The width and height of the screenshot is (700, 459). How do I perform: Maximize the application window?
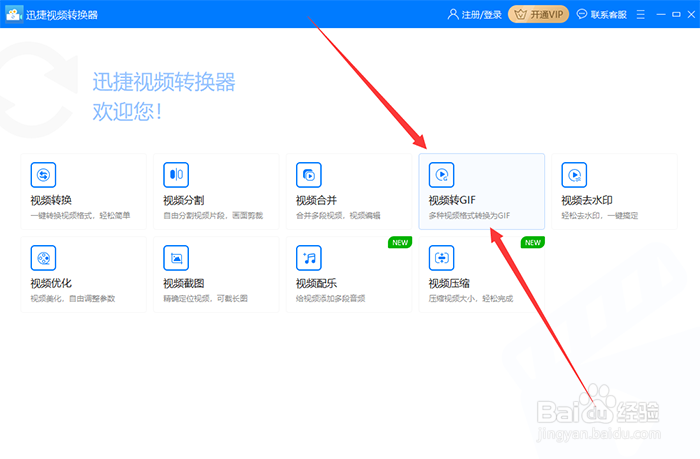tap(676, 15)
